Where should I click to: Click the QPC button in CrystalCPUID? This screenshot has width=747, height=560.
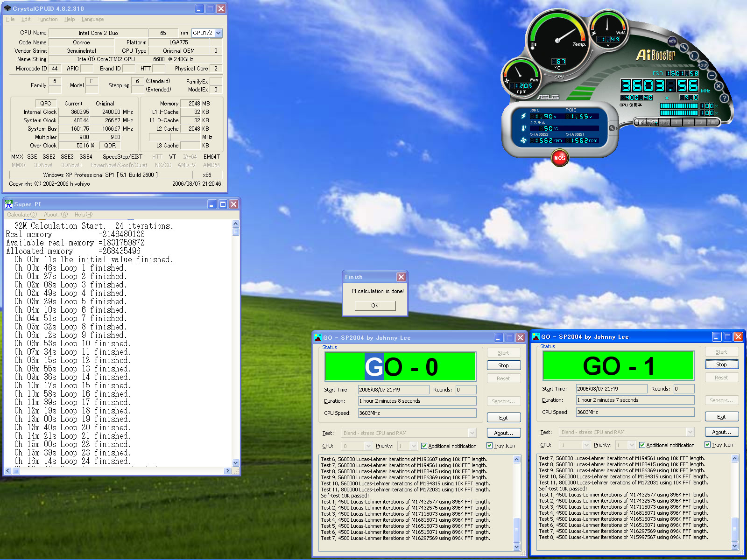46,104
